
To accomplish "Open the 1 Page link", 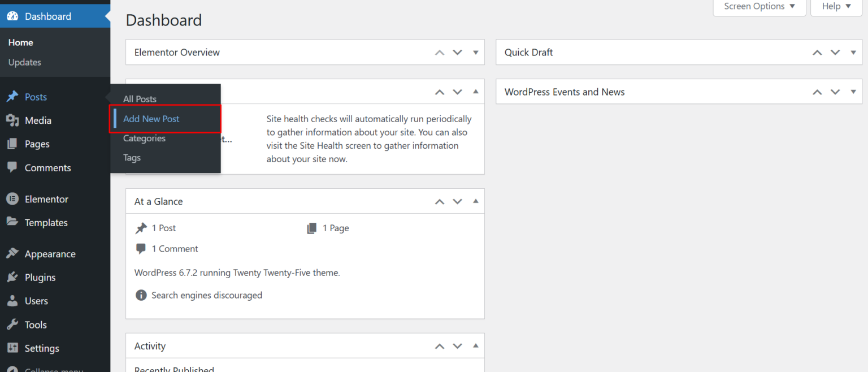I will tap(336, 228).
